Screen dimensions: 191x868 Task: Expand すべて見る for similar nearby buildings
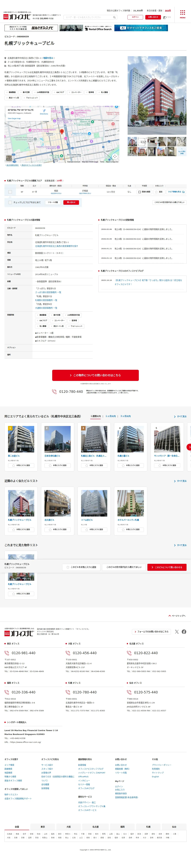pyautogui.click(x=180, y=481)
